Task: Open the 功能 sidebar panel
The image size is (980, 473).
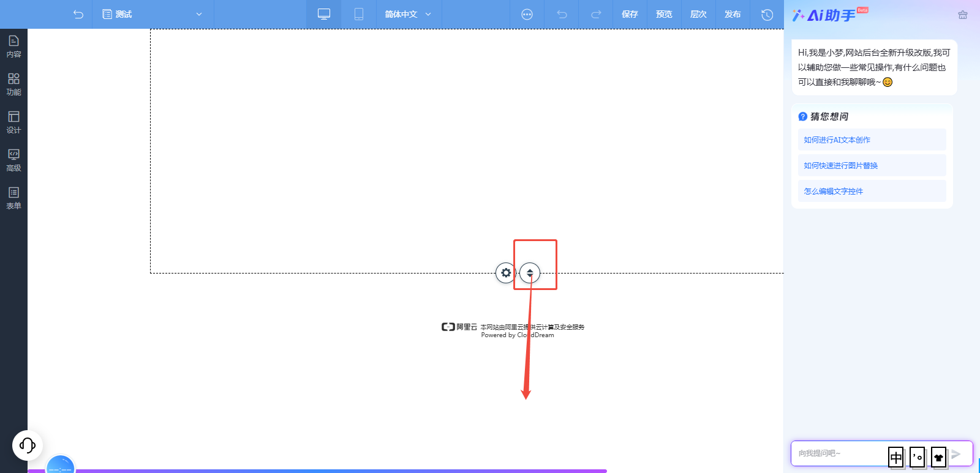Action: coord(13,84)
